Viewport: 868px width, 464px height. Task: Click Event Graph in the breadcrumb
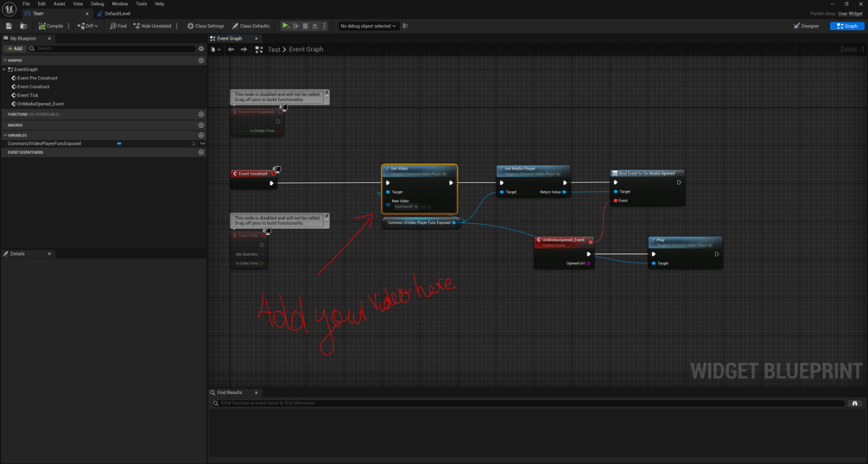pos(306,49)
